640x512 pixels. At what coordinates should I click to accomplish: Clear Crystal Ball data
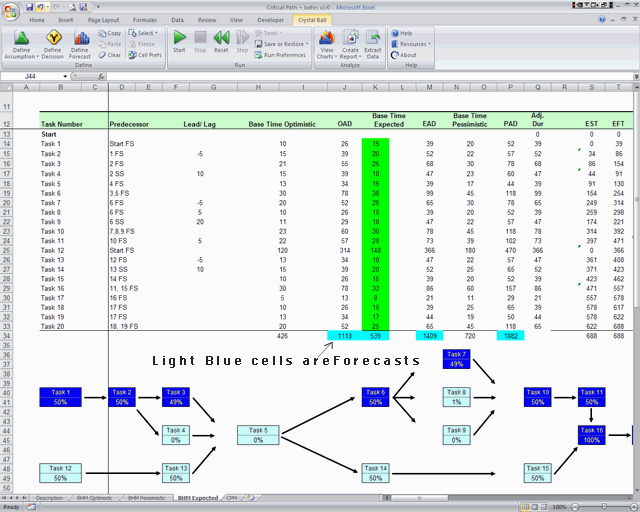pos(110,55)
